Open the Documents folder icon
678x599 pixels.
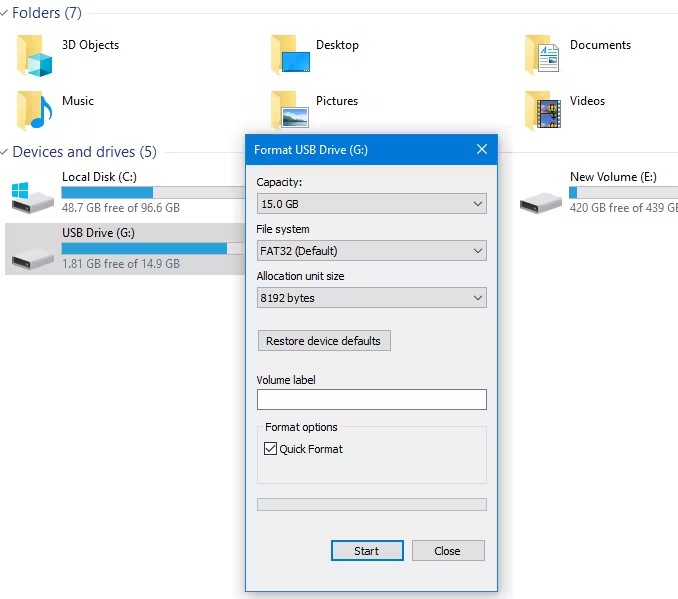click(x=542, y=55)
